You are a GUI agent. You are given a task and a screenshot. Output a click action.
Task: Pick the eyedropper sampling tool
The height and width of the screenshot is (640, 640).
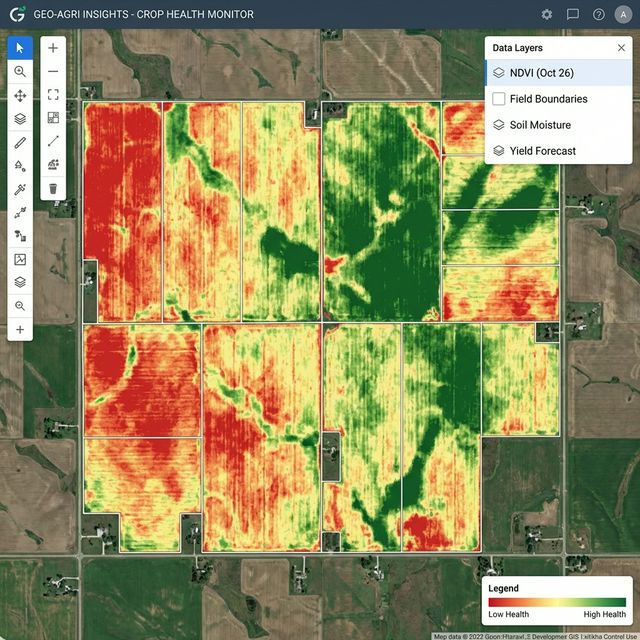(20, 189)
